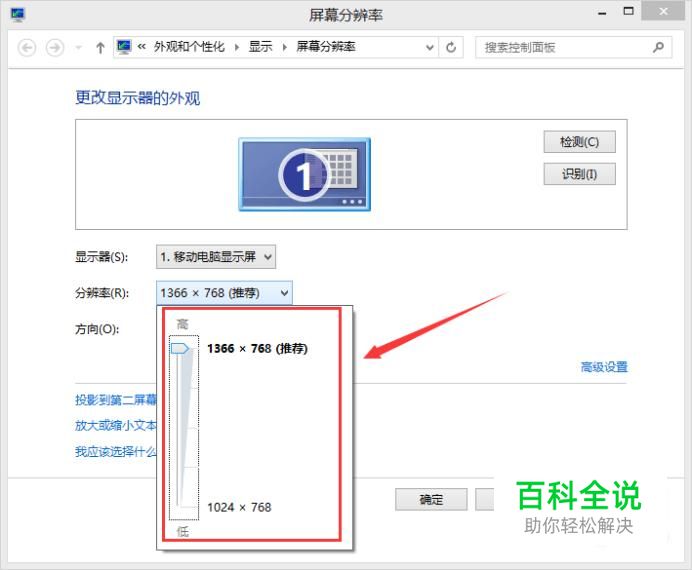Open recent locations dropdown arrow
Image resolution: width=692 pixels, height=570 pixels.
(79, 47)
